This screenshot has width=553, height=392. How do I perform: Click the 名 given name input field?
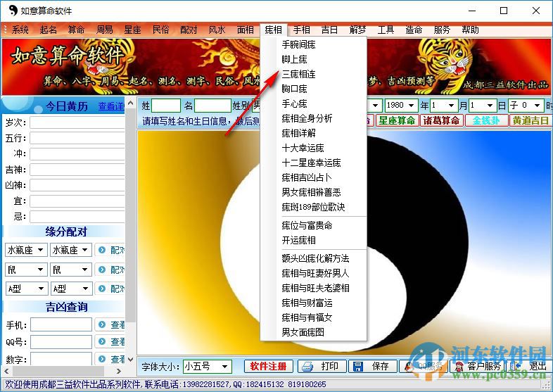coord(212,105)
